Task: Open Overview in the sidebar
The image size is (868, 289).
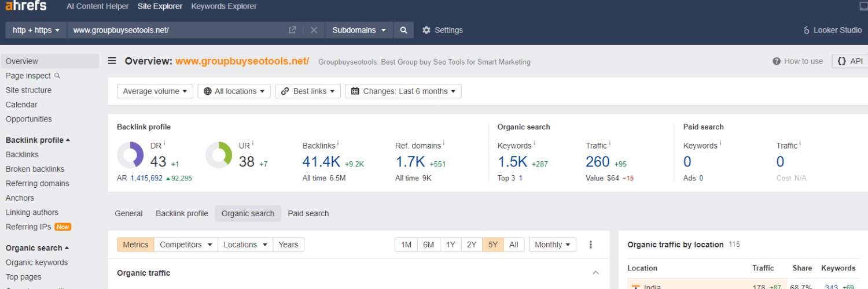Action: tap(50, 61)
